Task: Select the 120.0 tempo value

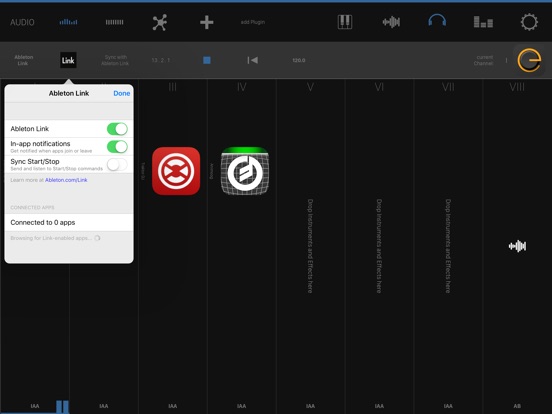Action: pos(299,60)
